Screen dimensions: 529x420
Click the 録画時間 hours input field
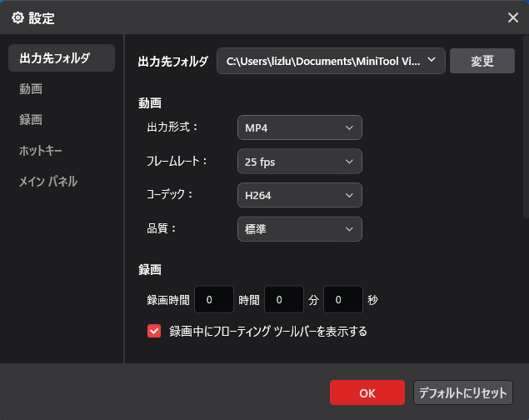214,299
